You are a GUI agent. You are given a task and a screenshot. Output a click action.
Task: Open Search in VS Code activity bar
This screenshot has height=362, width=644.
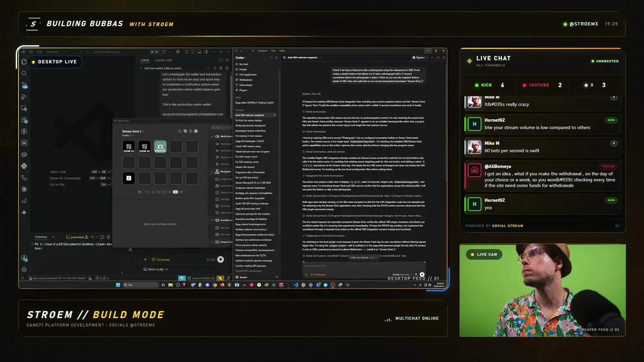(24, 73)
